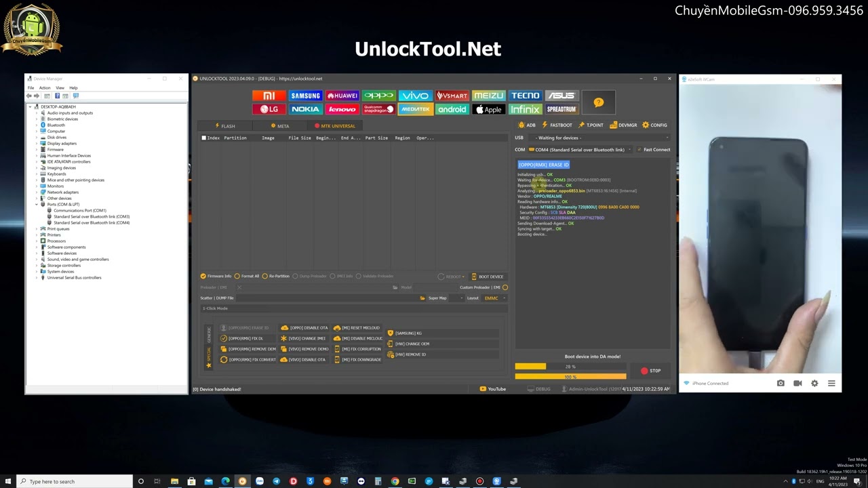
Task: Open the USB Waiting for devices dropdown
Action: 601,138
